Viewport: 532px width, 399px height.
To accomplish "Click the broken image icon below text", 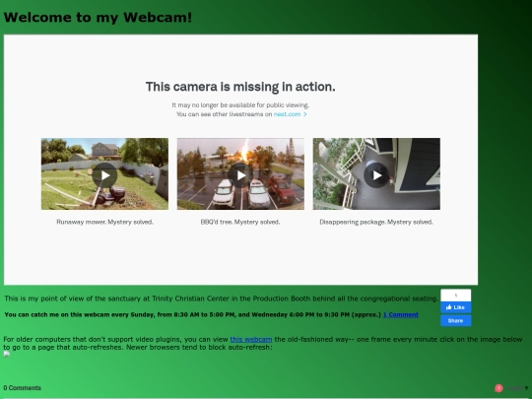I will (7, 355).
